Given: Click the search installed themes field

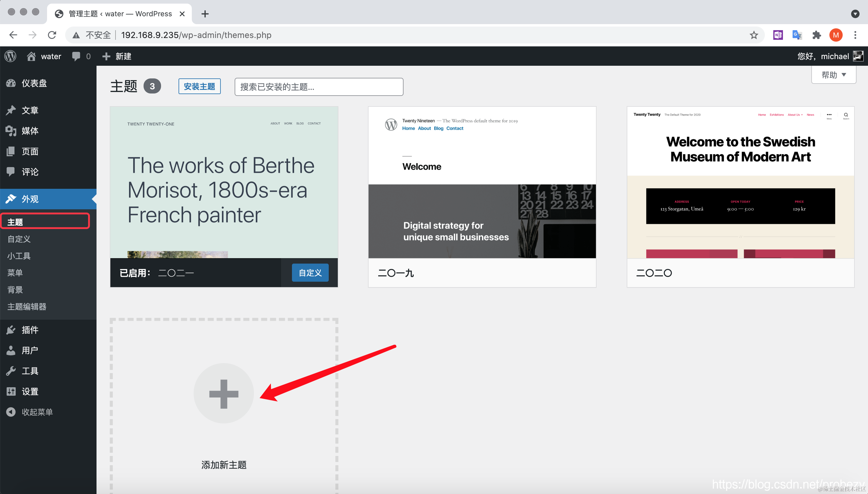Looking at the screenshot, I should (x=318, y=87).
